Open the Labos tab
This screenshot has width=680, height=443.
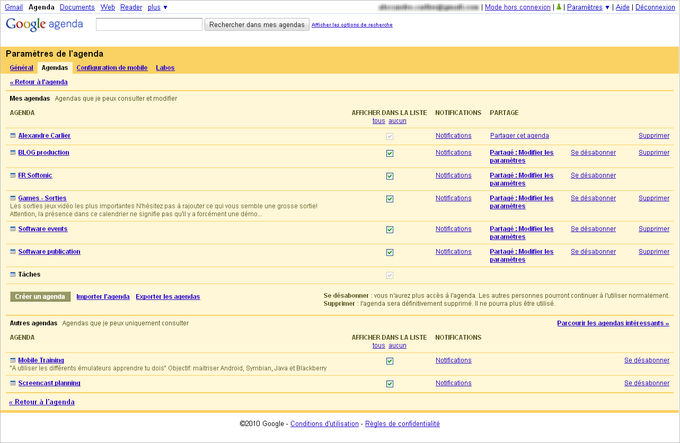(x=165, y=68)
